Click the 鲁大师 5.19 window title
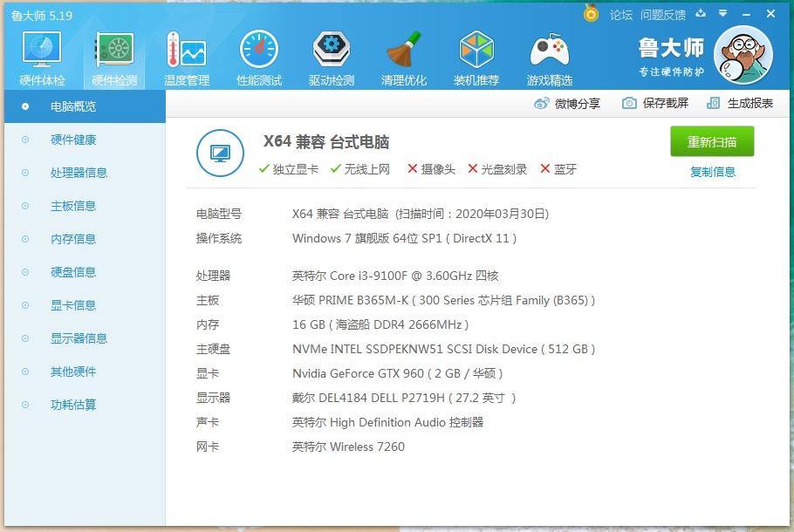 [x=42, y=16]
